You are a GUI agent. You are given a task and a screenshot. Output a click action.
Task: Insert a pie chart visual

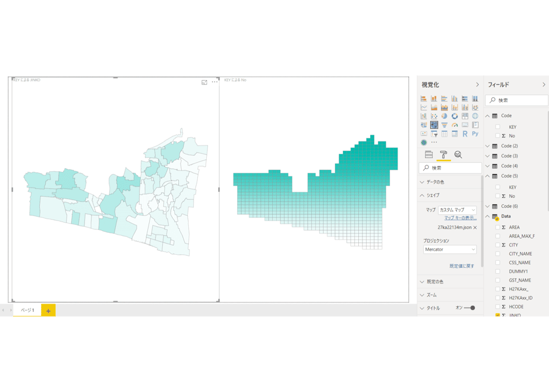444,116
